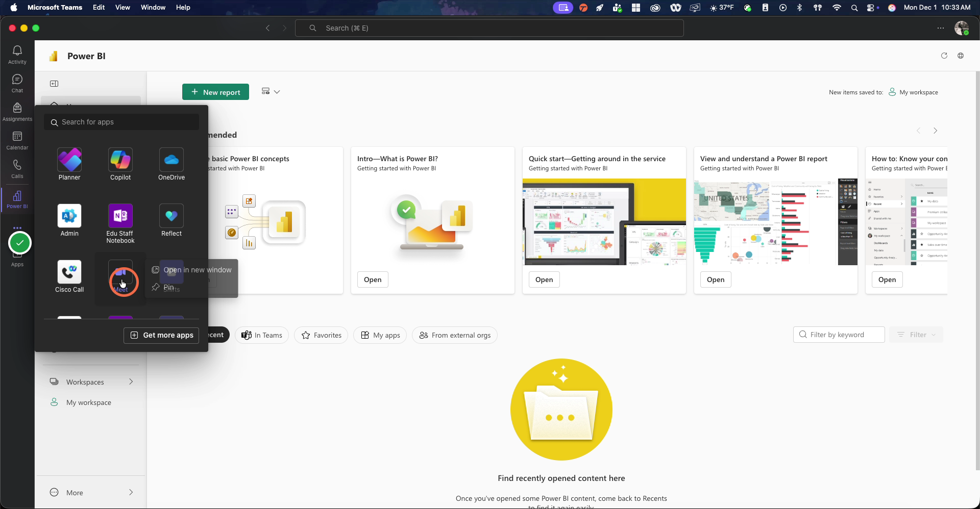Reload the Power BI tab

pos(944,56)
